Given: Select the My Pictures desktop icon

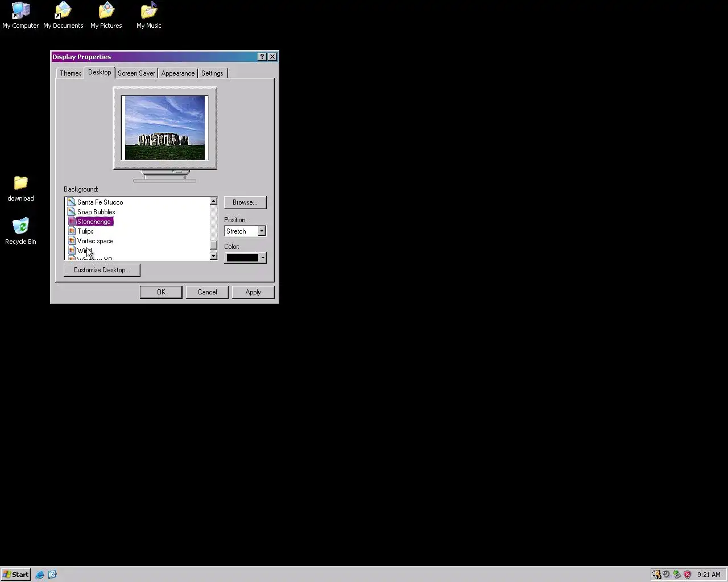Looking at the screenshot, I should 106,15.
